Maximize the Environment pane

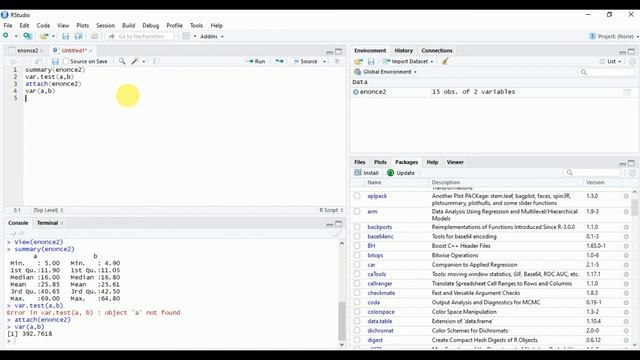(x=631, y=51)
